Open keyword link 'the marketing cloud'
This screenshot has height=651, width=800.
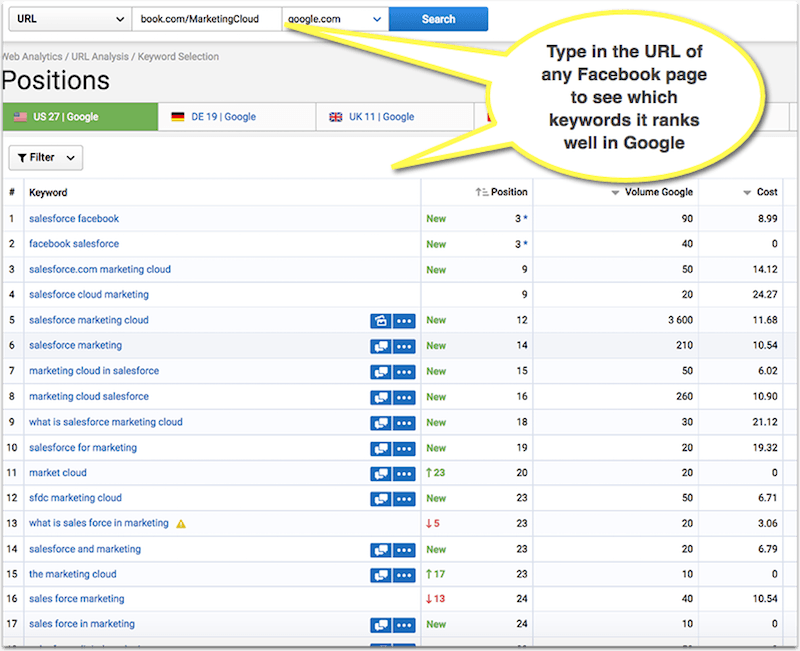(73, 574)
